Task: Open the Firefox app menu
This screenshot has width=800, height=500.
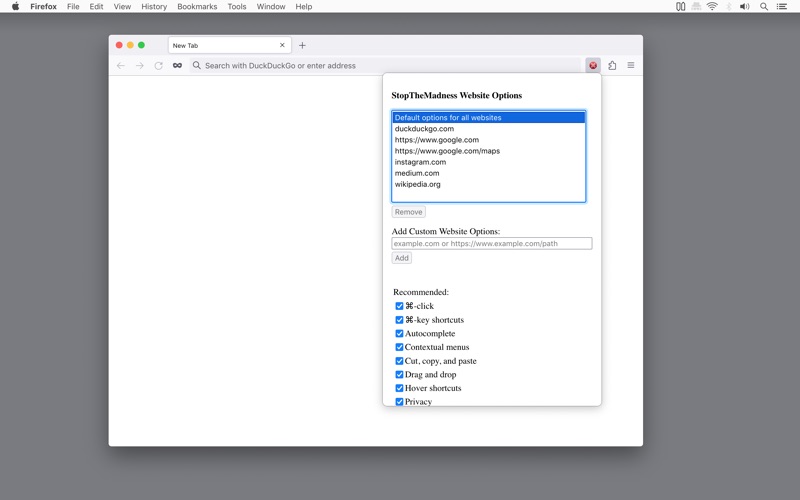Action: click(43, 7)
